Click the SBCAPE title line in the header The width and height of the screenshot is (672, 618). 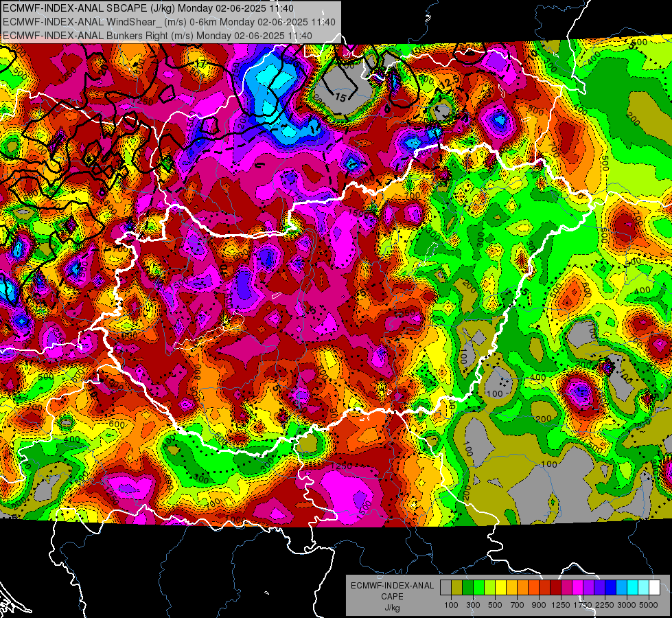click(148, 8)
